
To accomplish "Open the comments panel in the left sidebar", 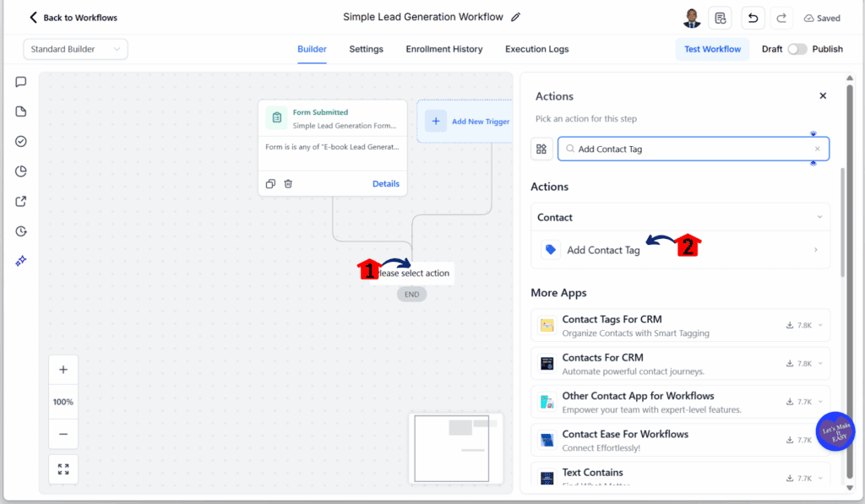I will click(19, 82).
